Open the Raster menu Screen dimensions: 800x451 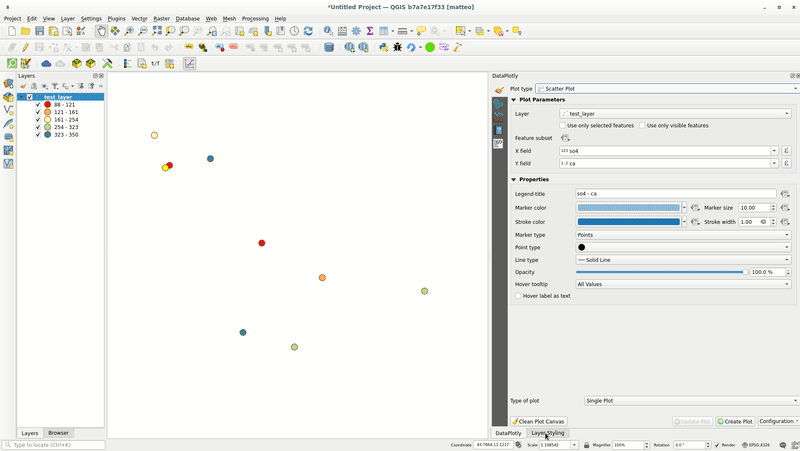[161, 18]
